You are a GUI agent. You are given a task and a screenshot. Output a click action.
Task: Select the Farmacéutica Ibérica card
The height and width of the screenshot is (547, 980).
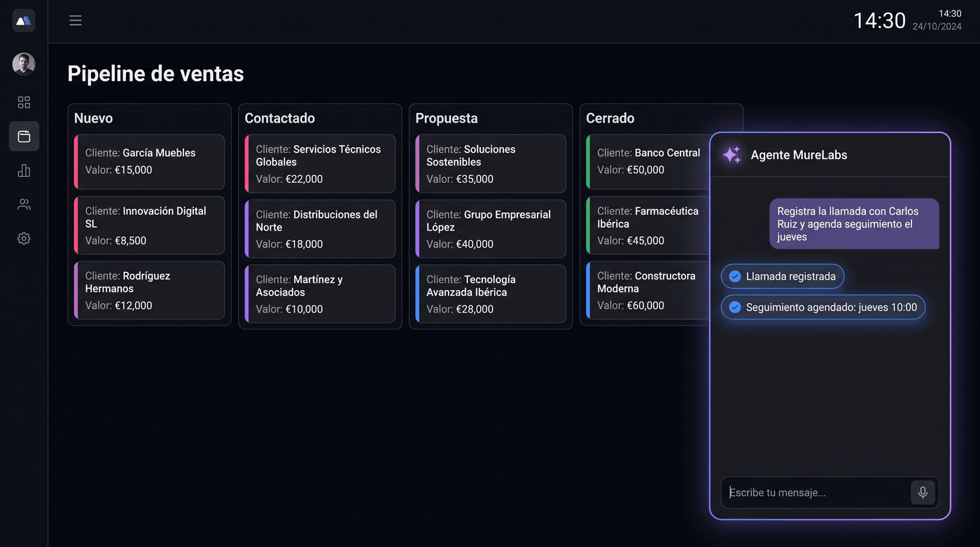click(647, 226)
